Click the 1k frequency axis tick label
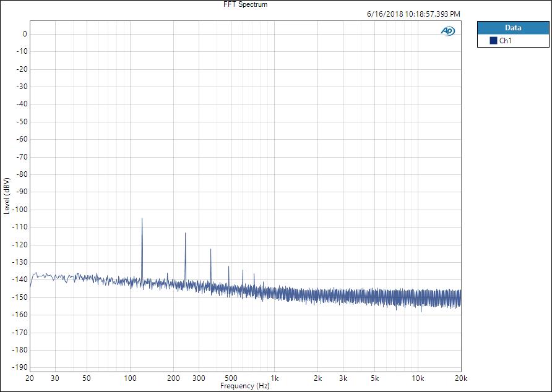552x392 pixels. [x=275, y=378]
